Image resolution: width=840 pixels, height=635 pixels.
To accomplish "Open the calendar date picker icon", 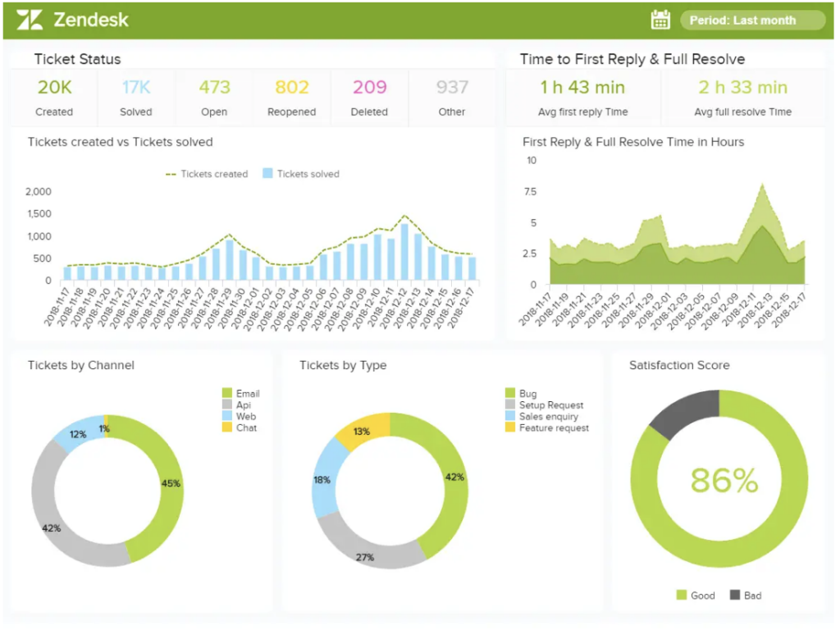I will tap(660, 20).
